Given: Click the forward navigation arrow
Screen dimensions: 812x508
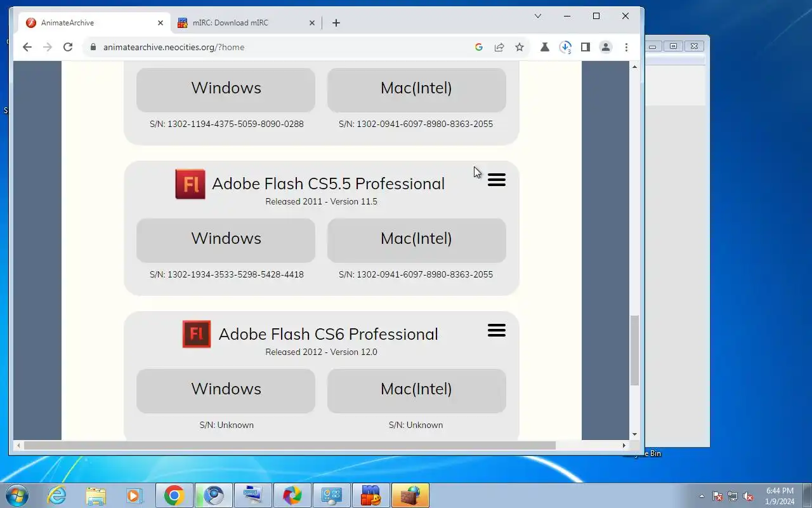Looking at the screenshot, I should tap(48, 47).
